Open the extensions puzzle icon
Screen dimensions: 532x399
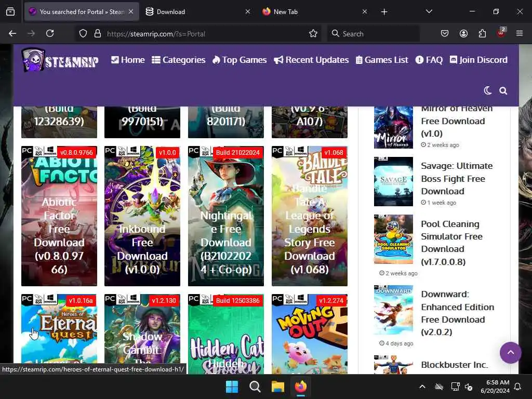tap(482, 34)
